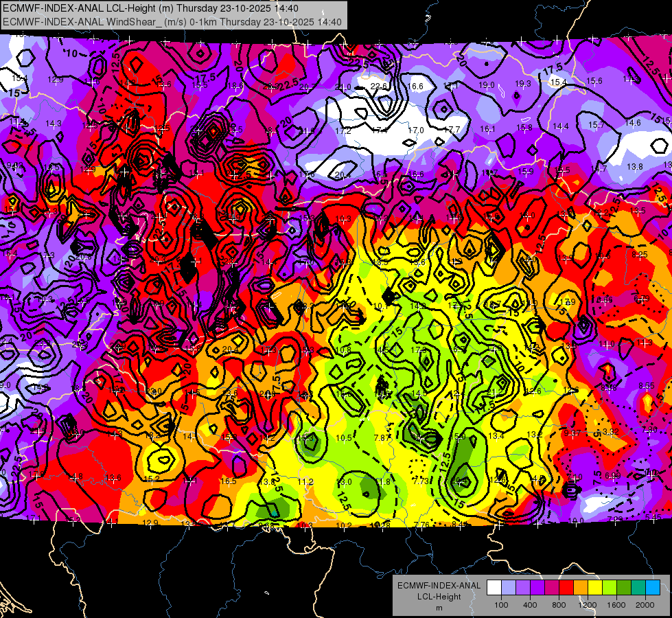Click the medium violet legend swatch
Image resolution: width=672 pixels, height=618 pixels.
pos(523,588)
